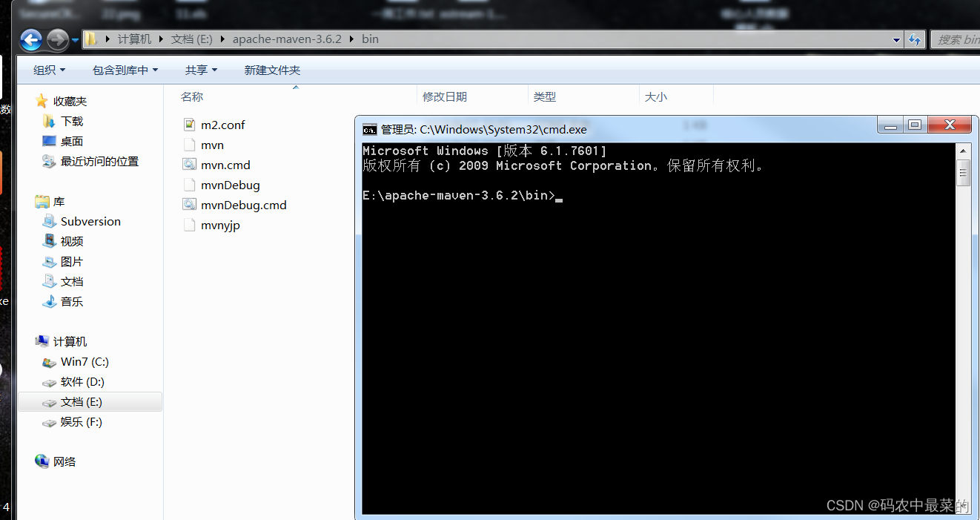This screenshot has width=980, height=520.
Task: Expand arrow after apache-maven-3.6.2 breadcrumb
Action: [351, 39]
